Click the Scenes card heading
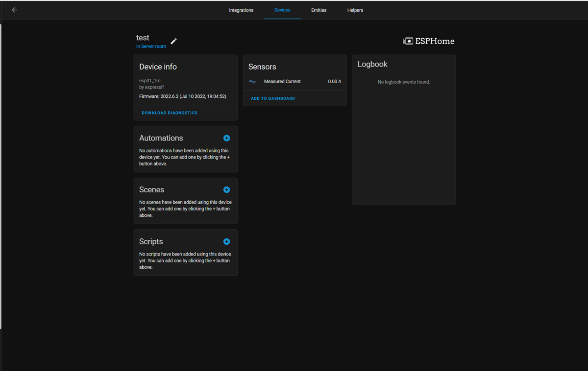 [152, 190]
